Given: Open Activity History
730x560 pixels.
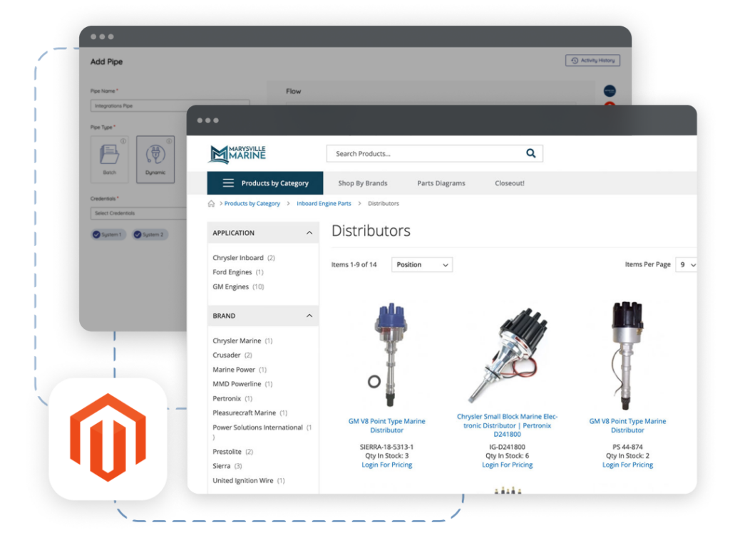Looking at the screenshot, I should (592, 60).
